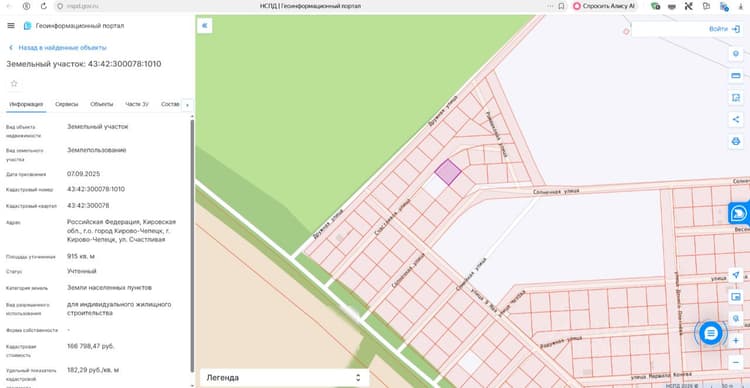The height and width of the screenshot is (388, 750).
Task: Click the value 182,29 руб./кв. м
Action: [x=93, y=370]
